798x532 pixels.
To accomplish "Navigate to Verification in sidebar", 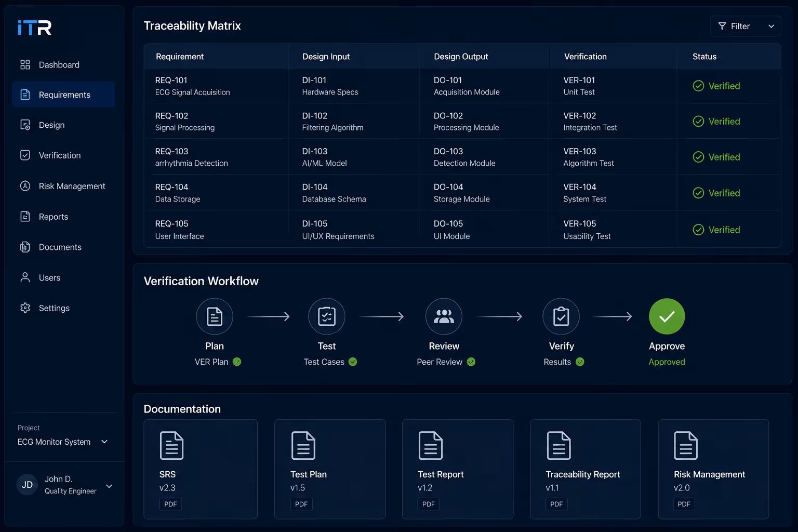I will pos(63,155).
